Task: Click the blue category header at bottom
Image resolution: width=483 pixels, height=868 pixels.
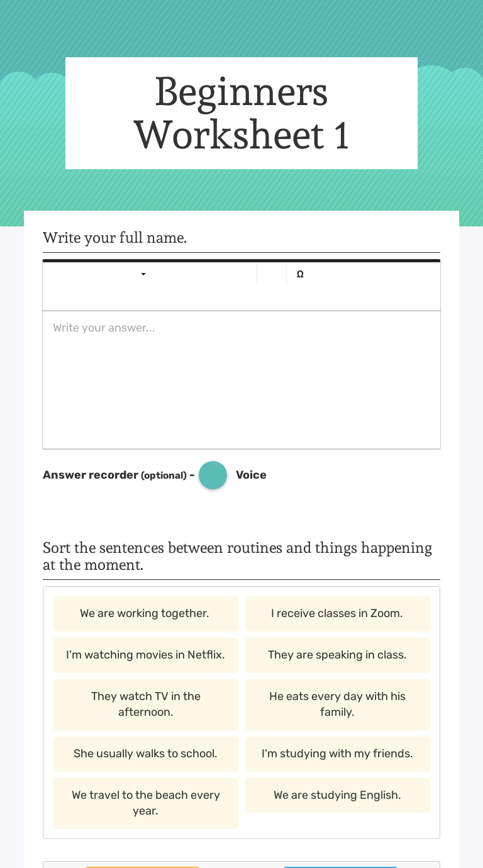Action: pos(340,867)
